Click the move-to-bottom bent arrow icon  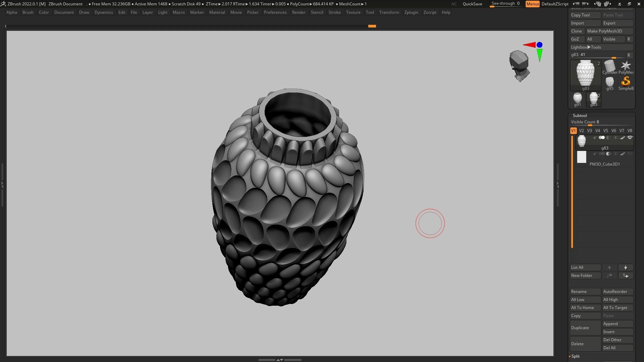[x=626, y=276]
